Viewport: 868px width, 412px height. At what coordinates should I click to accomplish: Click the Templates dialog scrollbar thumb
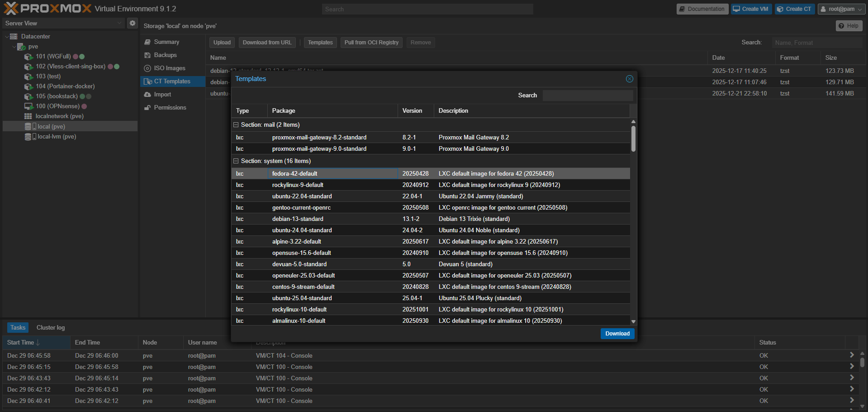[633, 139]
